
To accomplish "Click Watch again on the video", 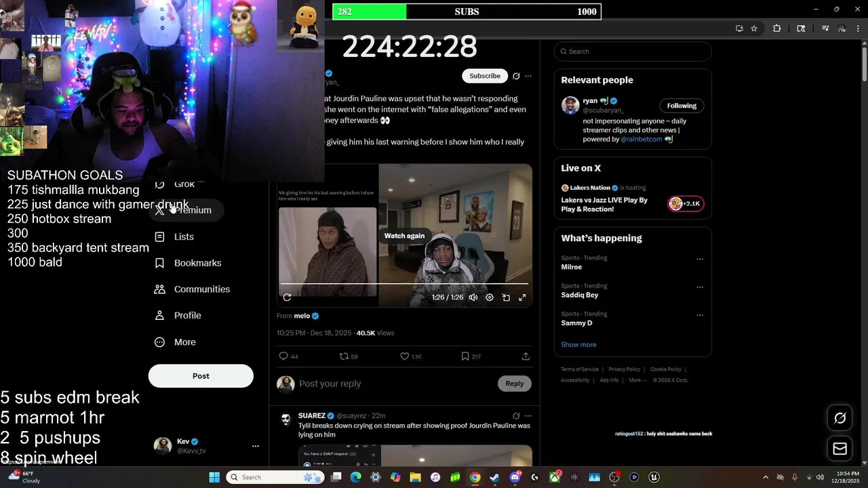I will pos(404,236).
